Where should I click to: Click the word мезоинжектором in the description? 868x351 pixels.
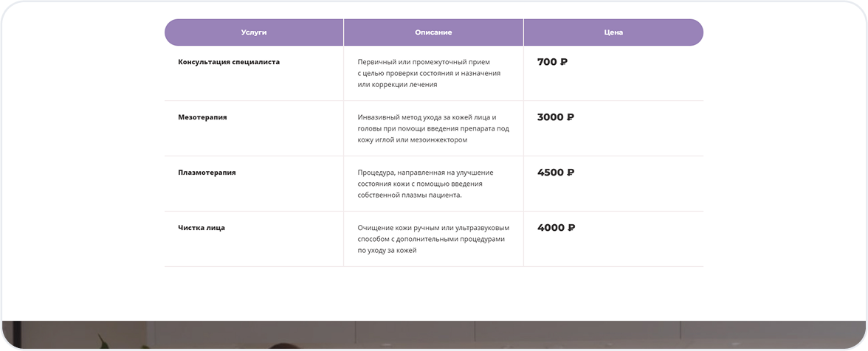click(x=441, y=139)
